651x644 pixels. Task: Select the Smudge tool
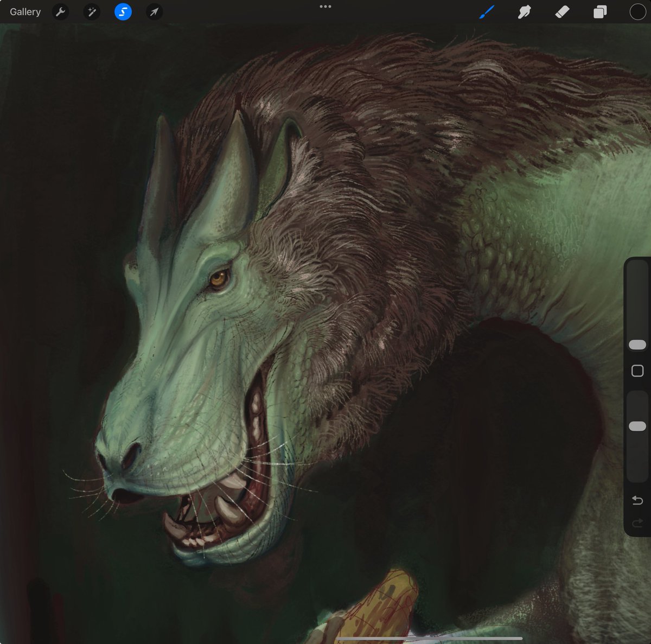point(523,12)
